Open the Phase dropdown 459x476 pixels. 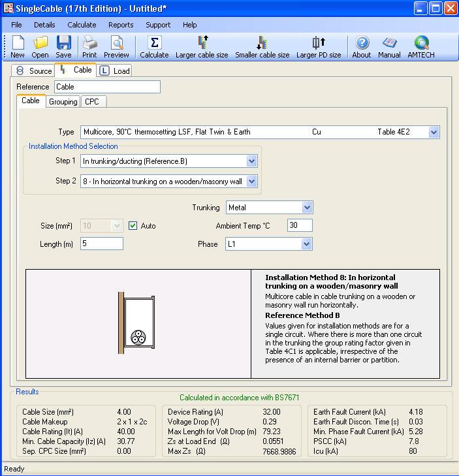[307, 244]
